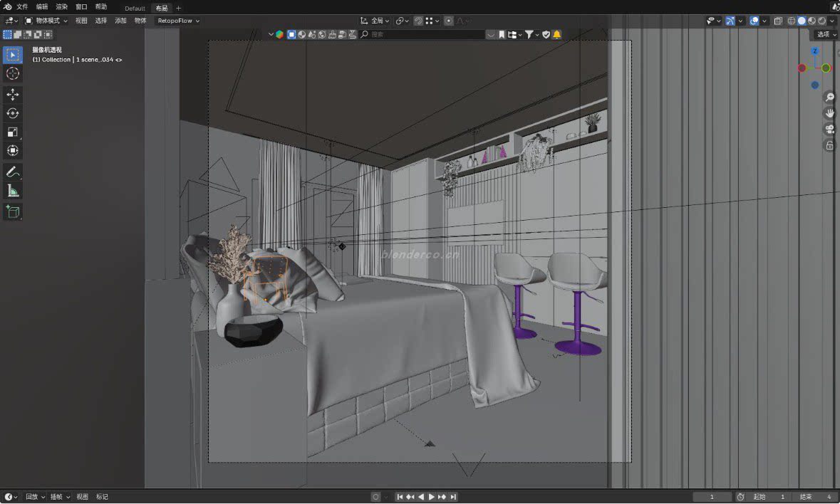Click the green Y axis gizmo dot
840x504 pixels.
tap(826, 68)
